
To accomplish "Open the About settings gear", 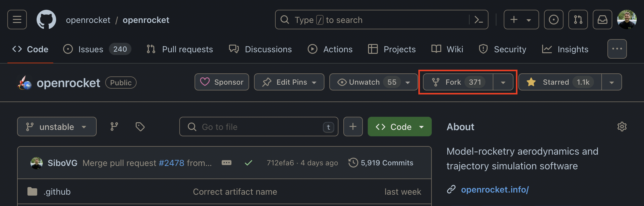I will coord(622,127).
